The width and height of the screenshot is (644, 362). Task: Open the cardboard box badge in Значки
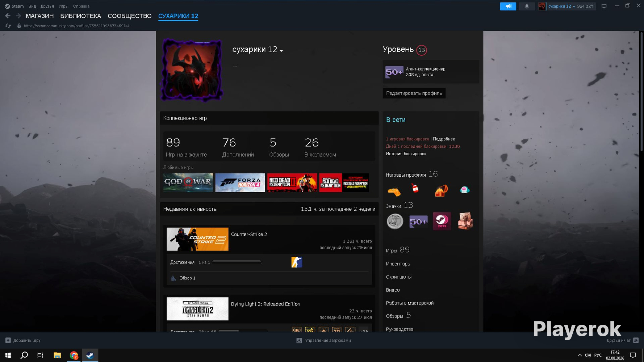pos(465,221)
